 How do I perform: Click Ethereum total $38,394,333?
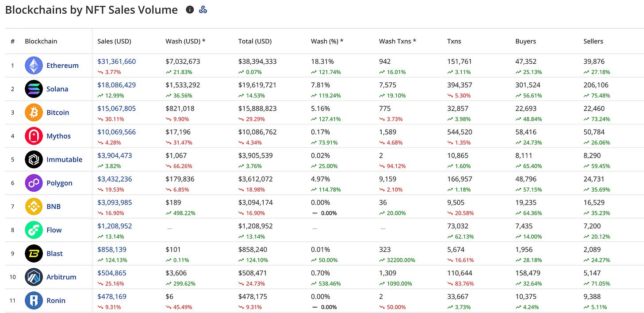[257, 62]
